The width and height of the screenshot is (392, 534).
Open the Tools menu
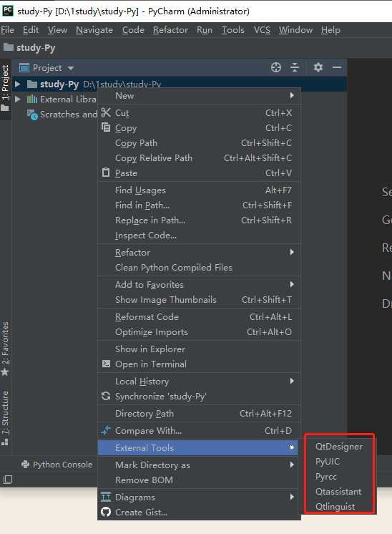pos(232,30)
